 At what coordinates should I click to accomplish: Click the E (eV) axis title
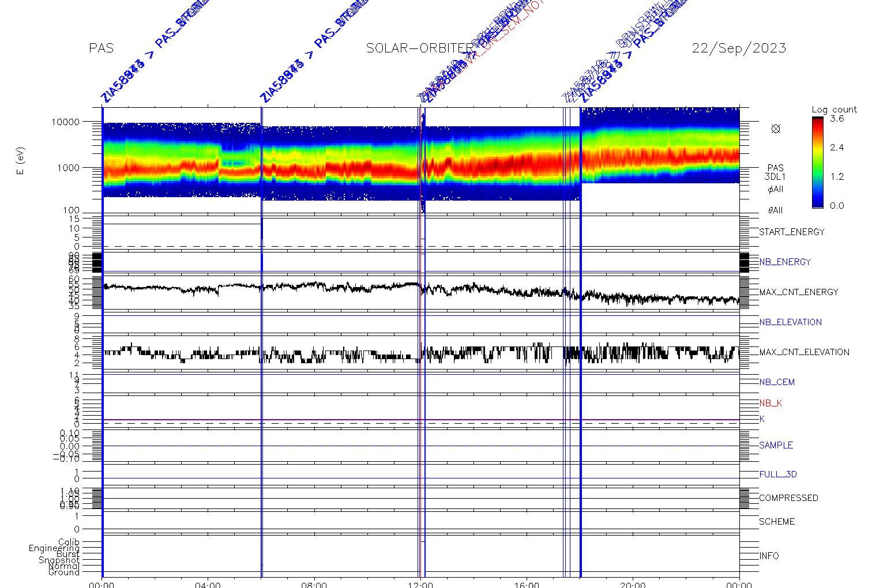click(21, 162)
